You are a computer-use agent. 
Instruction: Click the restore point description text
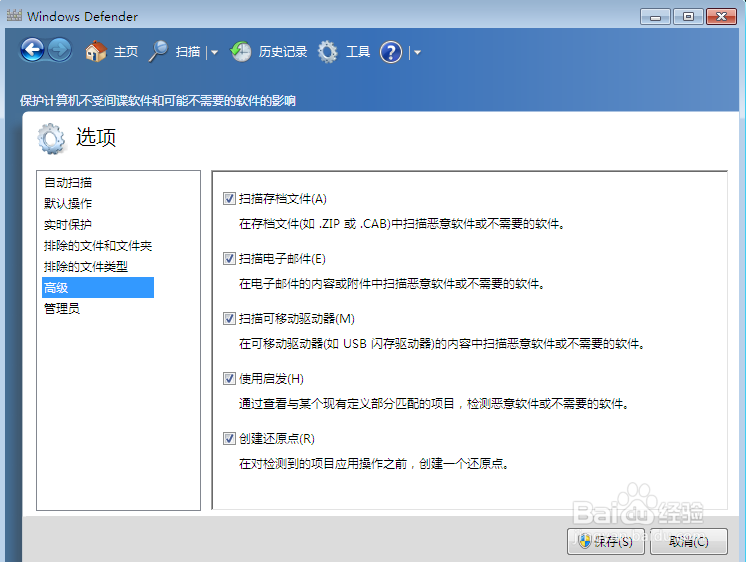click(x=373, y=463)
